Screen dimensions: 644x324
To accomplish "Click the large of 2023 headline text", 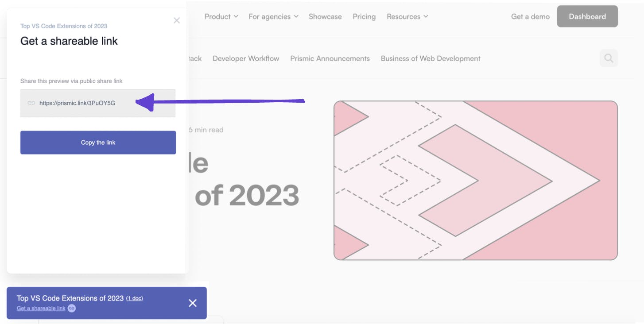I will coord(247,195).
